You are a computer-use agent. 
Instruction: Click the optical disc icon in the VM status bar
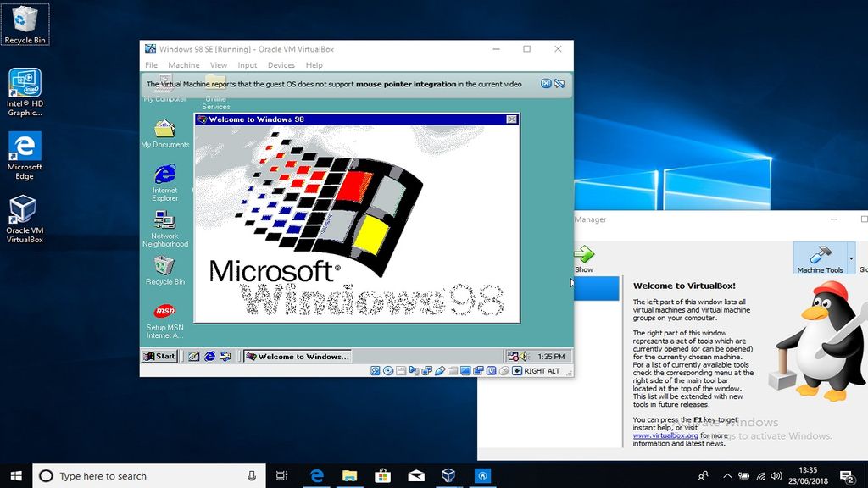click(388, 371)
